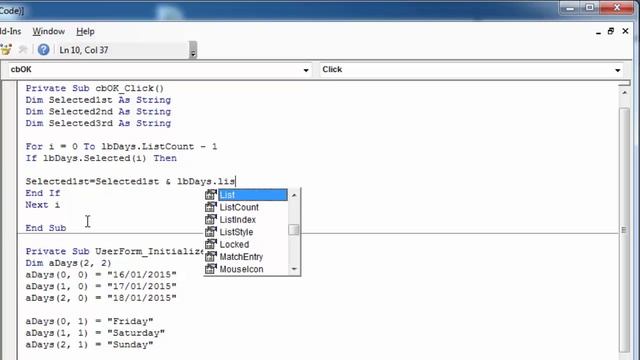
Task: Select ListIndex in autocomplete popup
Action: point(238,220)
